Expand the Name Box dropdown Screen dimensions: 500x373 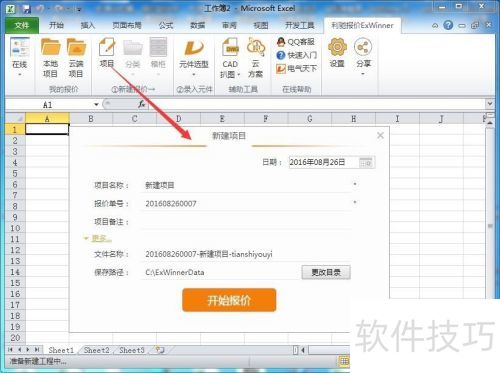96,104
